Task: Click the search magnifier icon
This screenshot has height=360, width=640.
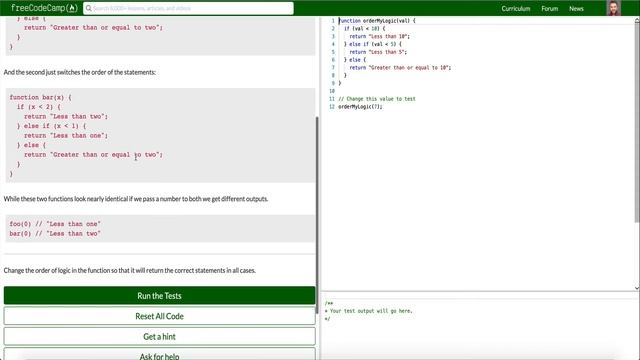Action: pyautogui.click(x=89, y=8)
